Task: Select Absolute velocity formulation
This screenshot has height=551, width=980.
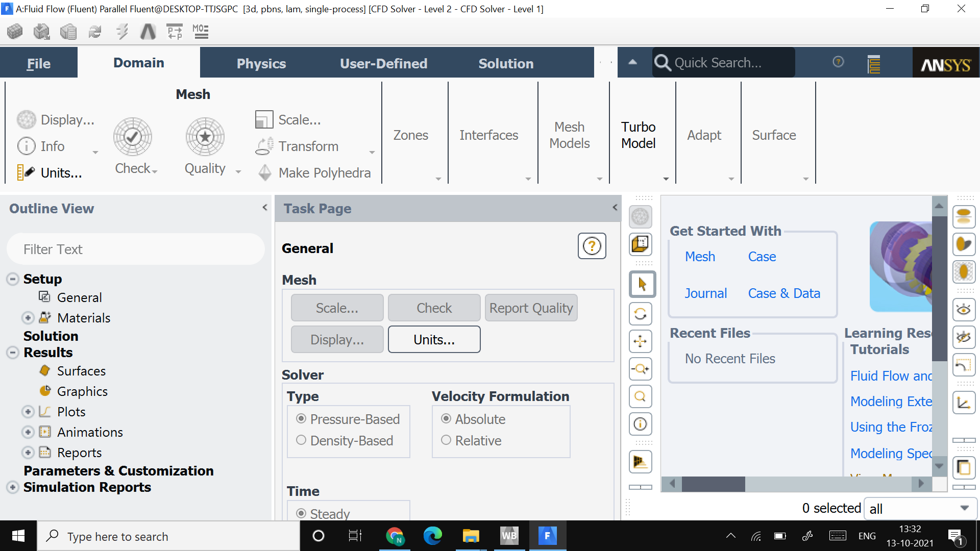Action: point(473,419)
